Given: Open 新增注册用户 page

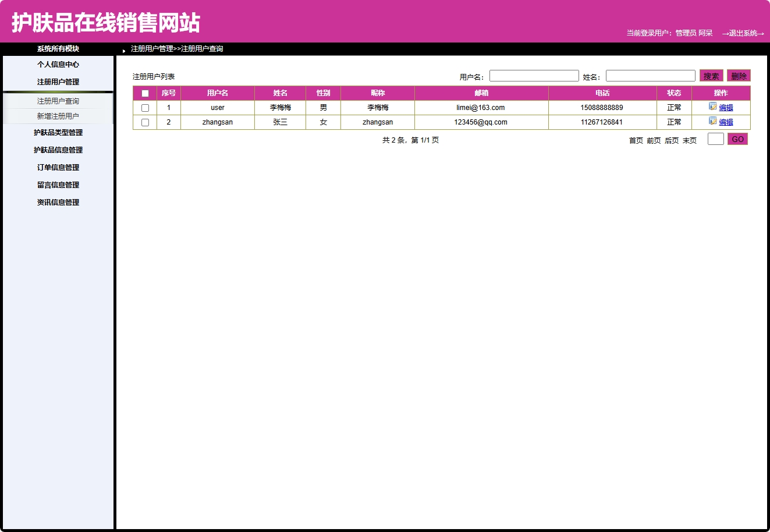Looking at the screenshot, I should point(58,115).
